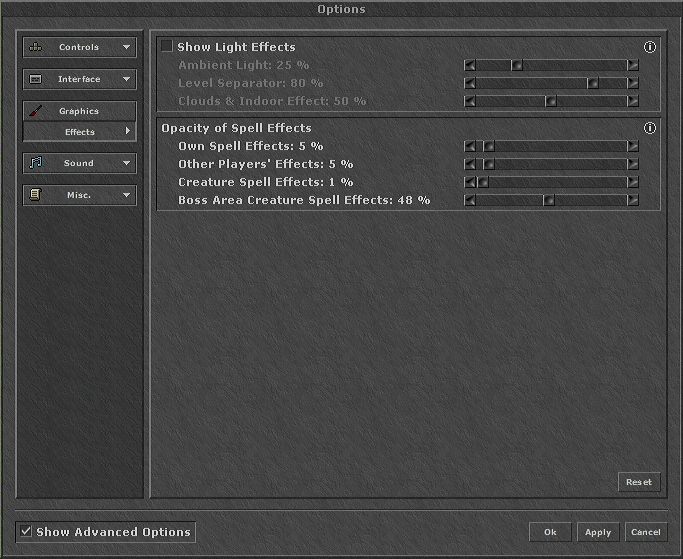Click the Sound music note icon
The height and width of the screenshot is (559, 683).
(x=36, y=163)
